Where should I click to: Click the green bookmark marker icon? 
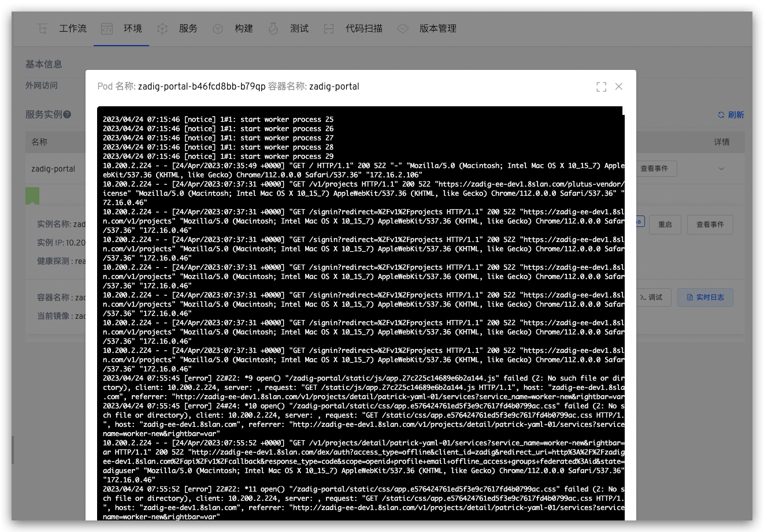coord(32,196)
